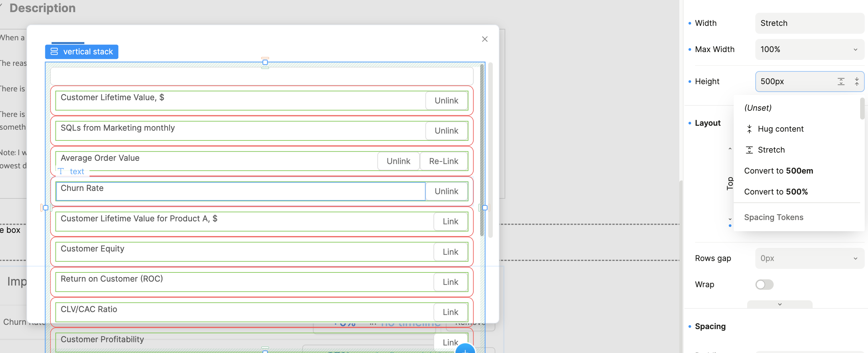This screenshot has height=353, width=868.
Task: Select the (Unset) height option
Action: point(758,108)
